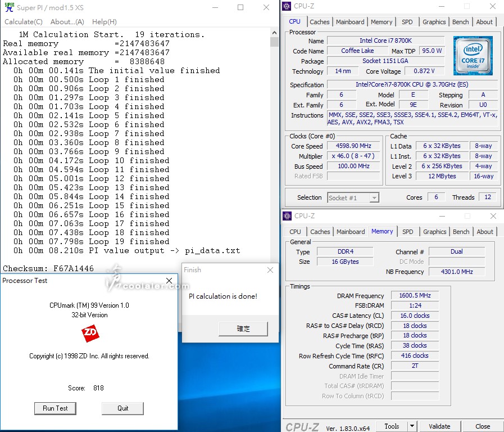Open Mainboard tab in the CPU-Z window showing Processor info
Viewport: 504px width, 432px height.
(x=350, y=22)
